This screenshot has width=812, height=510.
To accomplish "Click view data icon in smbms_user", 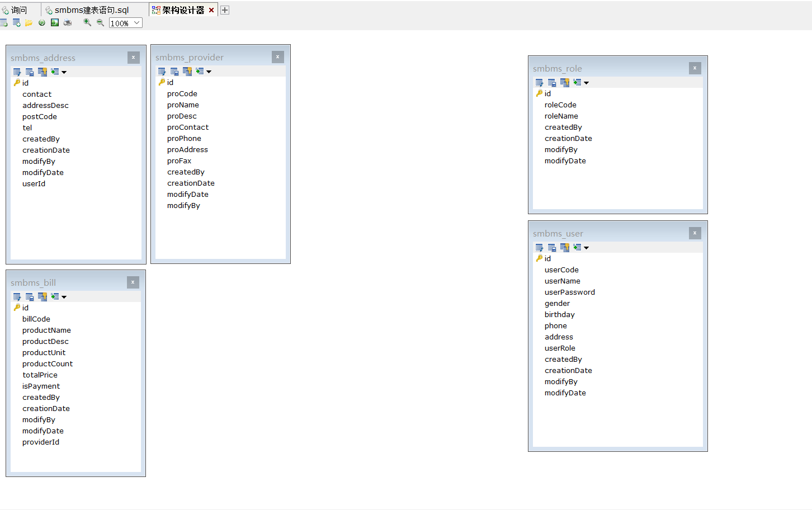I will 577,247.
